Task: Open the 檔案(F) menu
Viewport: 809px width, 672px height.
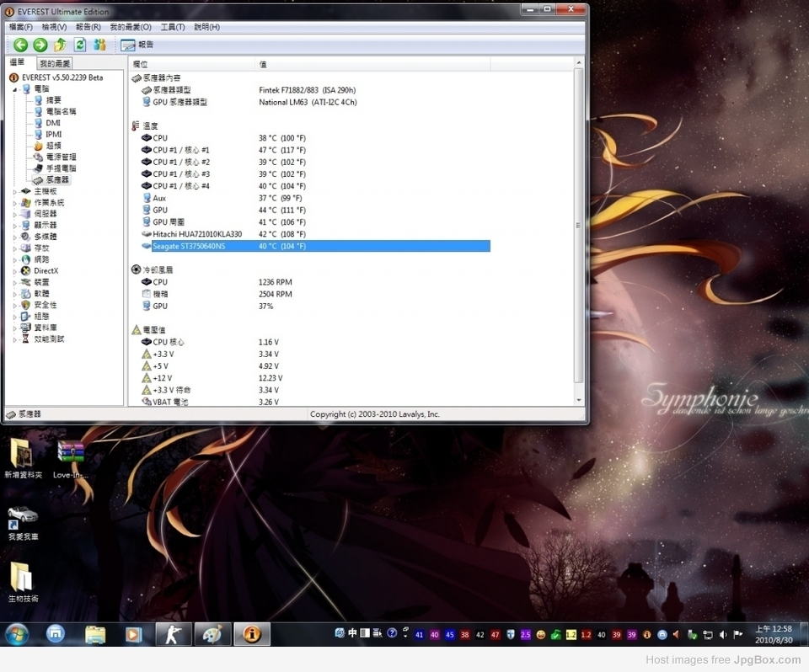Action: [20, 27]
